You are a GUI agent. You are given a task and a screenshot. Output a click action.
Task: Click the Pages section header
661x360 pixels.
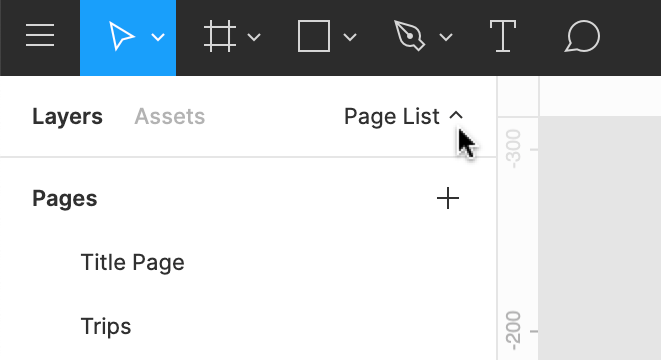coord(65,199)
